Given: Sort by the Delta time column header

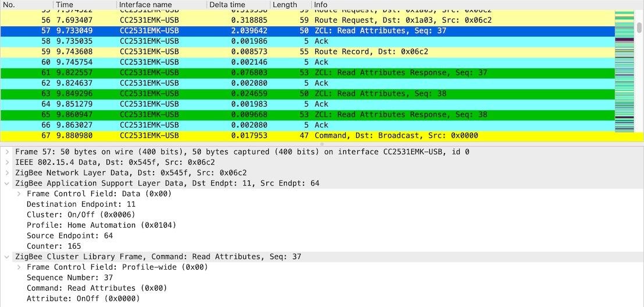Looking at the screenshot, I should tap(238, 5).
